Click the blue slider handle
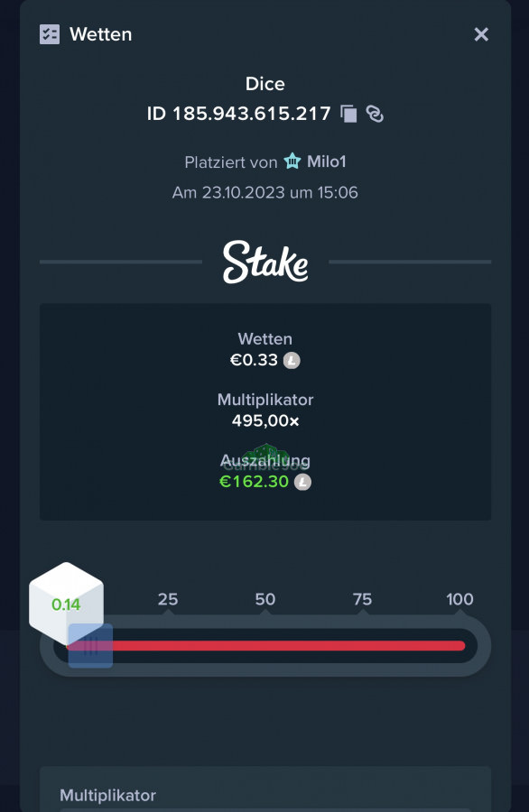Screen dimensions: 529x812 (x=90, y=646)
